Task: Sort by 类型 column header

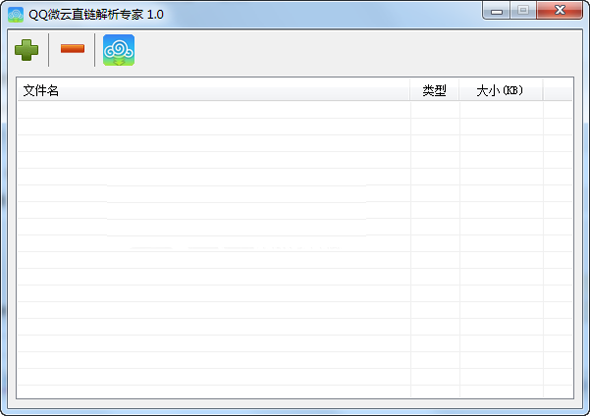Action: pos(435,90)
